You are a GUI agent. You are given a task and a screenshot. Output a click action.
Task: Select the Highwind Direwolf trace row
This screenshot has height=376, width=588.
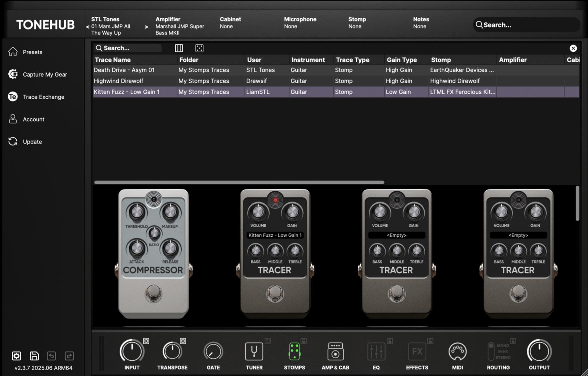click(x=336, y=81)
